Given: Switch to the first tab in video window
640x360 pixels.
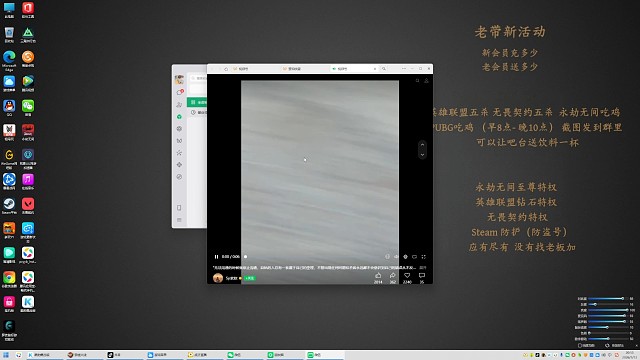Looking at the screenshot, I should 255,69.
